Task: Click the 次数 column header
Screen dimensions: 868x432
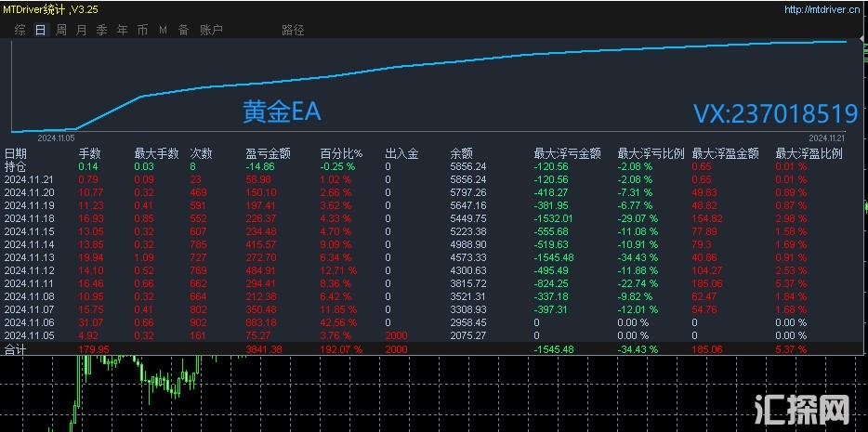Action: 202,153
